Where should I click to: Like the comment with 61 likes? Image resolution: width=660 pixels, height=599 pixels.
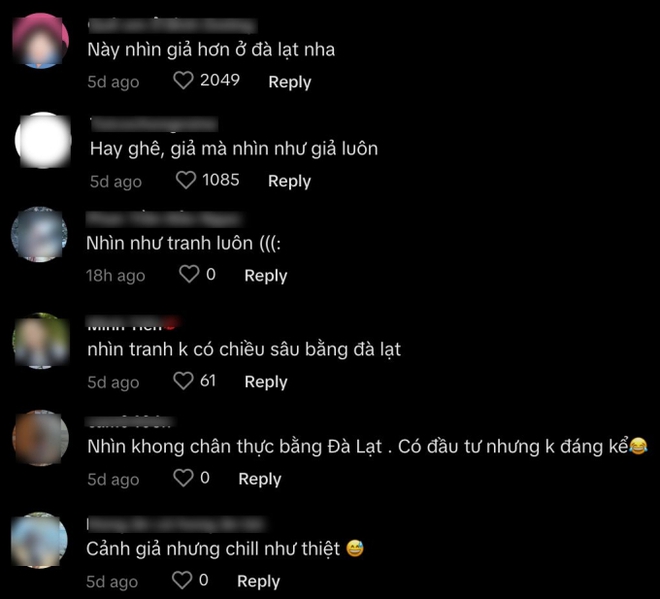tap(184, 381)
